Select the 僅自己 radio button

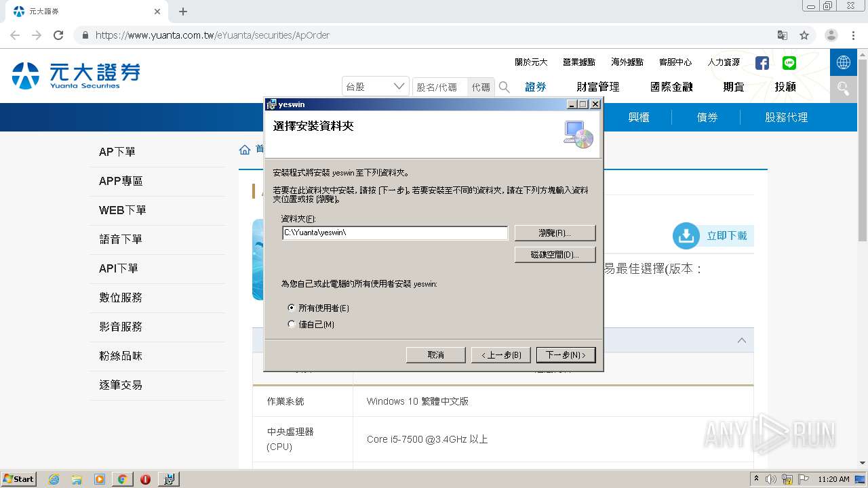[292, 324]
